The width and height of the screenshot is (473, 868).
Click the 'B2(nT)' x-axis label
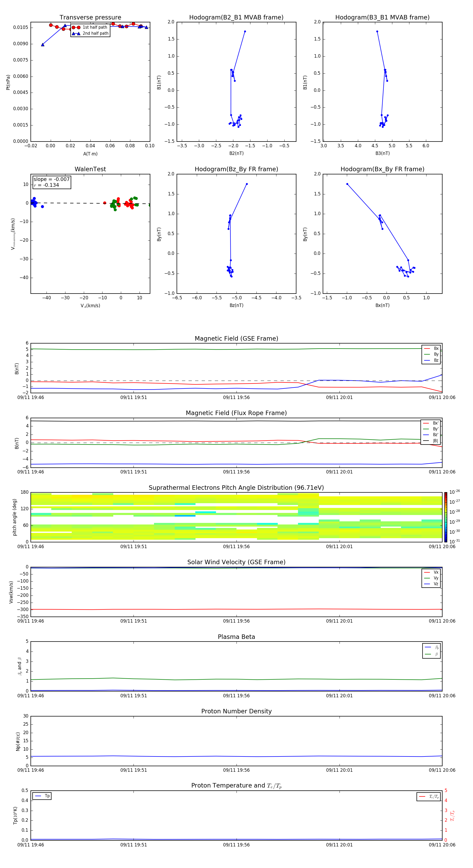coord(236,153)
